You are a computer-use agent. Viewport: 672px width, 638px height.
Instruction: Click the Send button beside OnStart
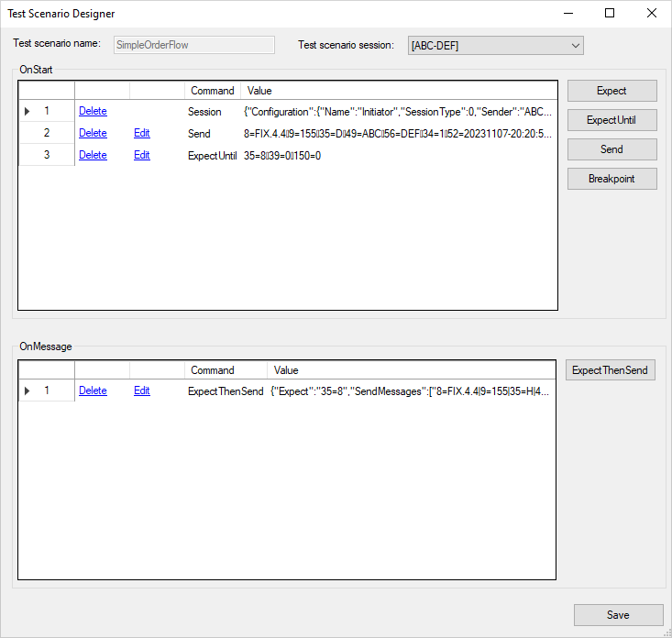[611, 149]
